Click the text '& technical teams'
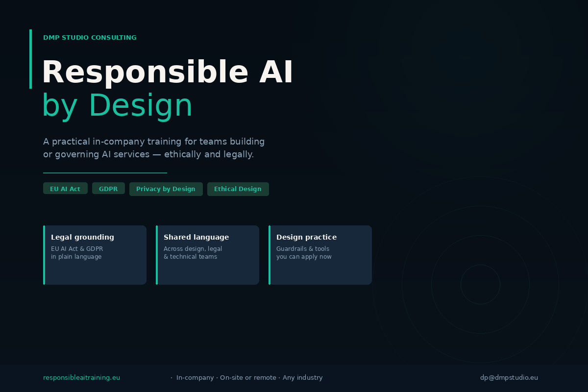Screen dimensions: 588x392 (x=190, y=257)
